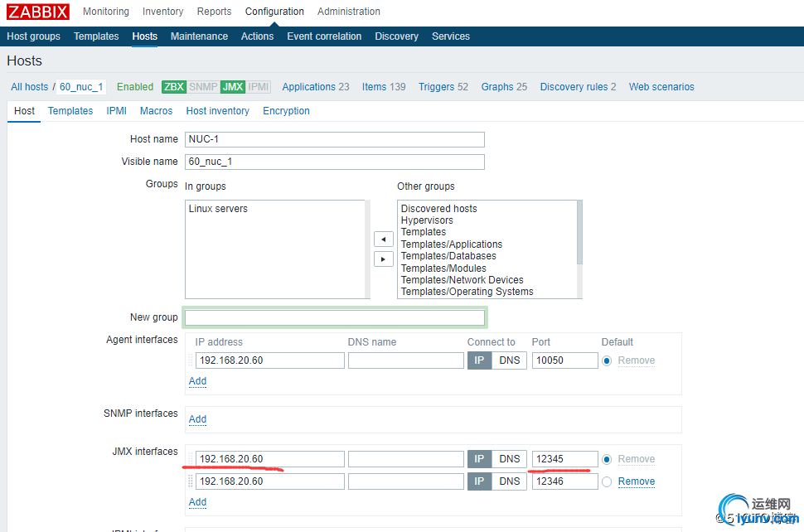Grab drag handle of JMX port 12345 row
Screen dimensions: 804x532
tap(191, 459)
